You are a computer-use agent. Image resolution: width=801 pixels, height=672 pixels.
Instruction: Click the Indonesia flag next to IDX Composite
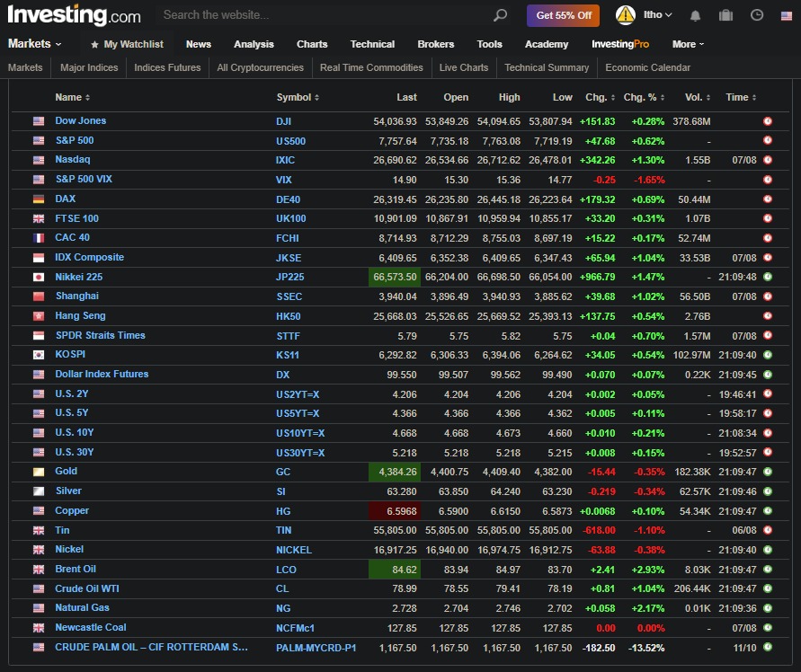point(39,258)
